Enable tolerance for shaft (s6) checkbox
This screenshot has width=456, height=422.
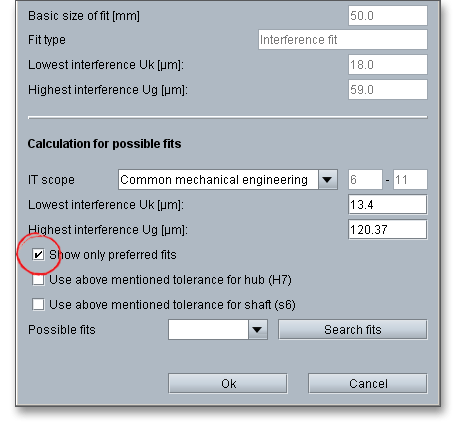(38, 304)
